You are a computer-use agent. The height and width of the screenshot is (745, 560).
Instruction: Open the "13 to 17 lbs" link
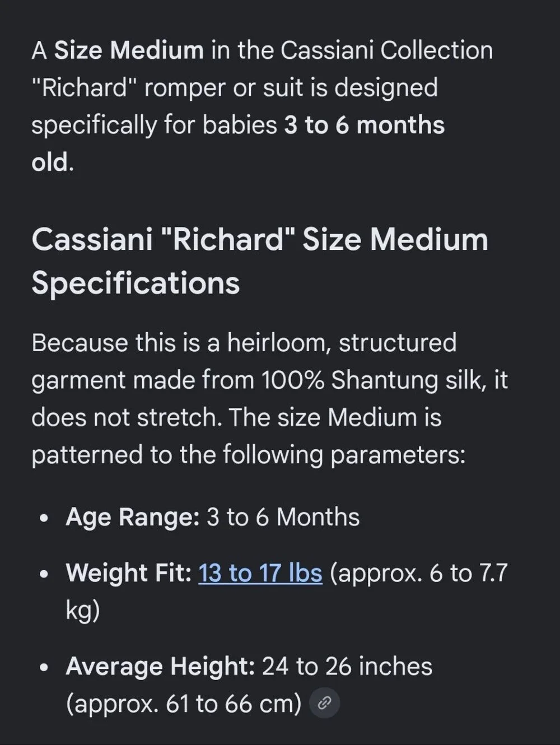(260, 573)
